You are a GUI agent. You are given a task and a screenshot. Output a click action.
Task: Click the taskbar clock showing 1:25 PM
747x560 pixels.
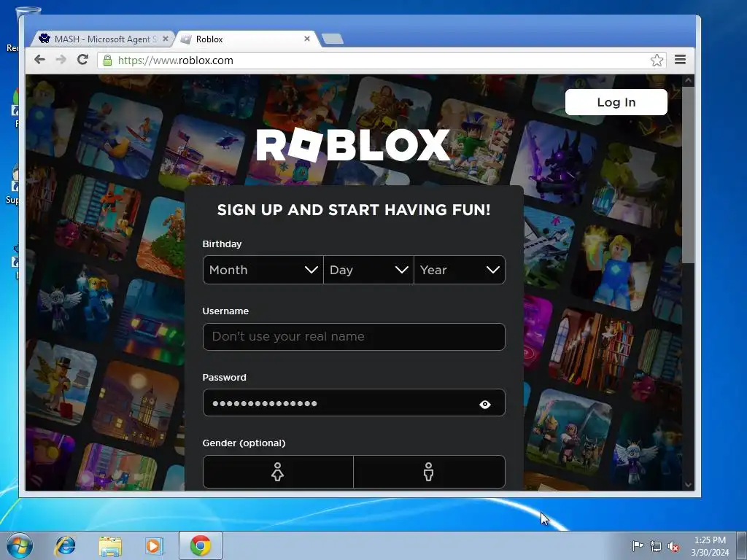pos(710,546)
